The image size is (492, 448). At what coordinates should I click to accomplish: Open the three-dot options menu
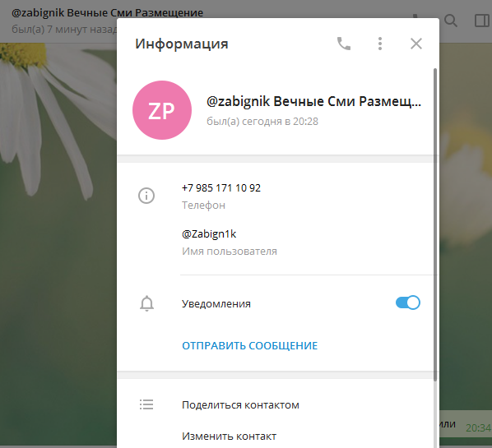pyautogui.click(x=380, y=44)
